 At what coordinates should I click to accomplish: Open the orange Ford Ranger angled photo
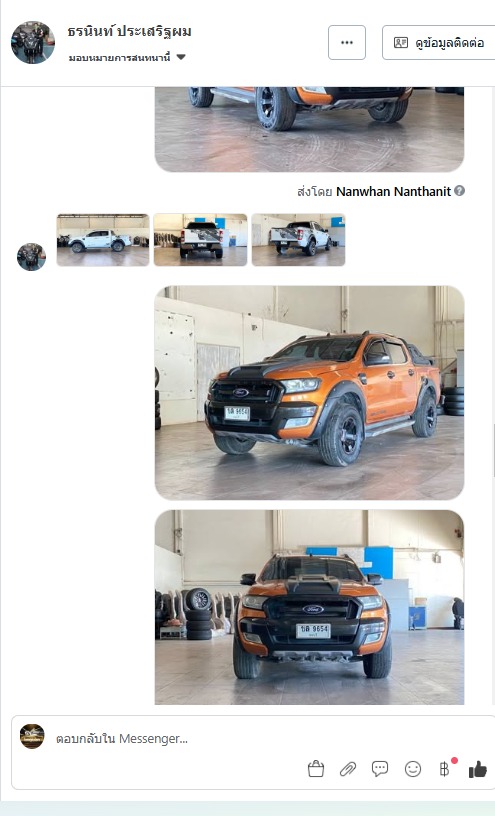point(309,393)
